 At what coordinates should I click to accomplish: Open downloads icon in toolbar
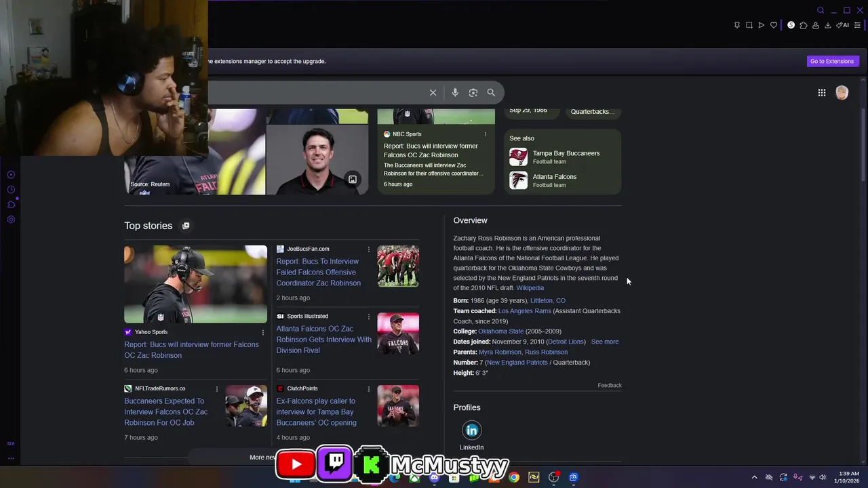(x=828, y=25)
